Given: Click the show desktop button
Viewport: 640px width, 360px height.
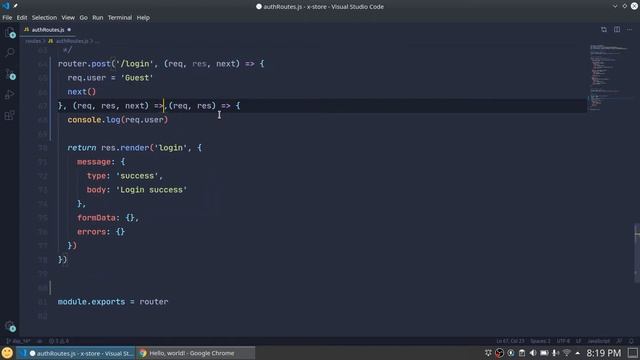Looking at the screenshot, I should [633, 353].
